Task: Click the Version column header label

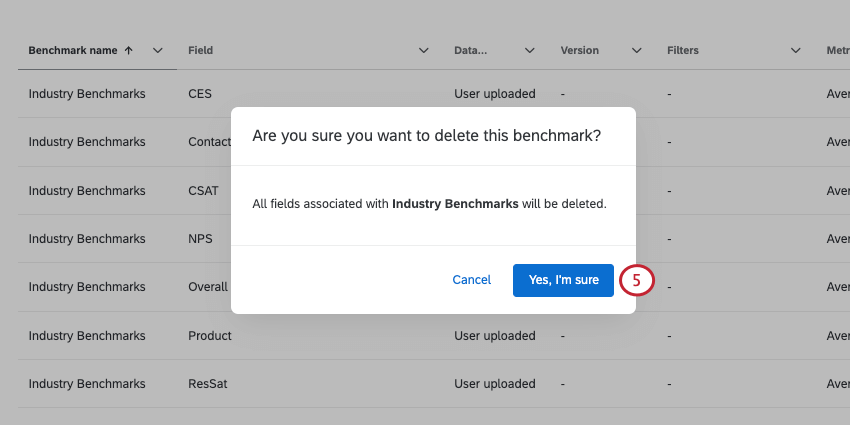Action: (x=580, y=50)
